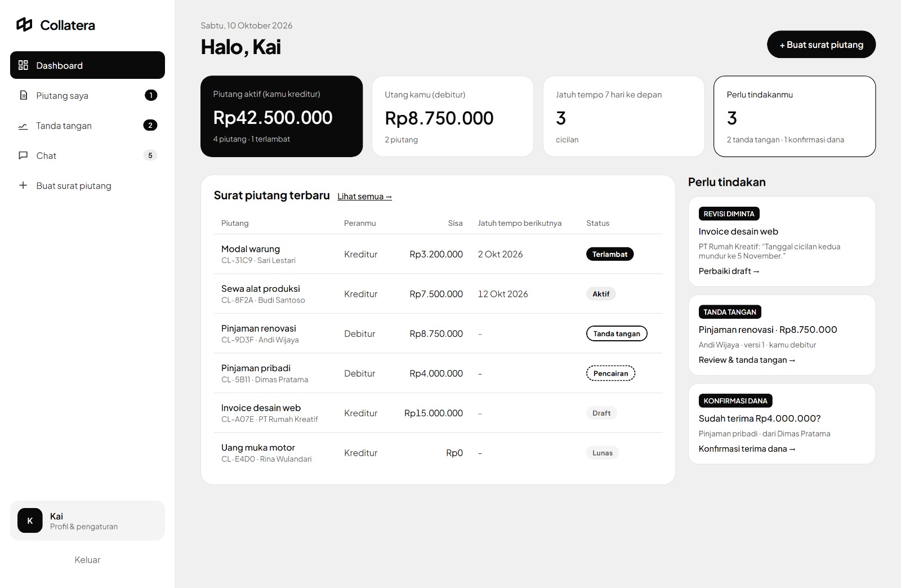This screenshot has height=588, width=901.
Task: Open Review & tanda tangan link
Action: coord(747,360)
